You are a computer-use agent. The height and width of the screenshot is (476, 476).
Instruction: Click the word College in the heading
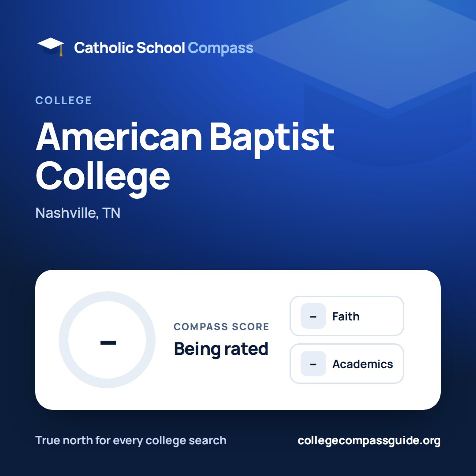click(103, 178)
